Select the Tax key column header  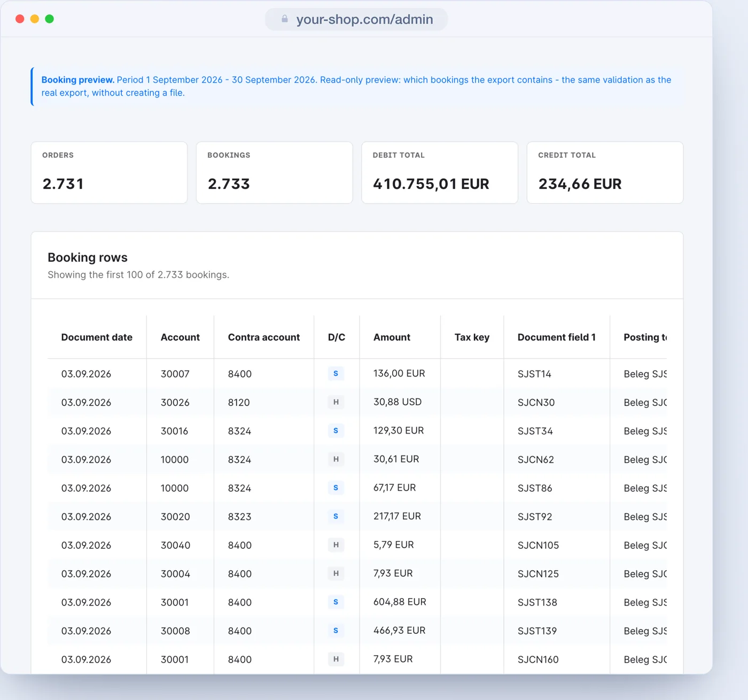[x=472, y=337]
